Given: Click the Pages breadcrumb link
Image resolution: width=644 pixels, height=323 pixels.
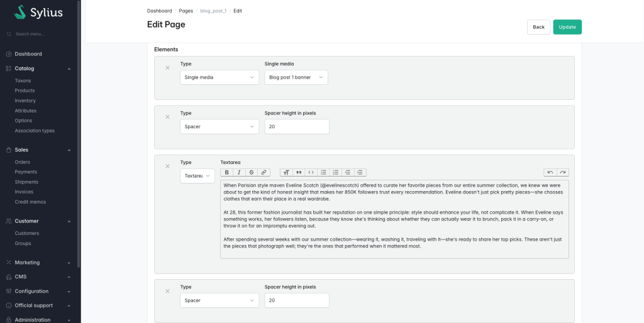Looking at the screenshot, I should [186, 11].
